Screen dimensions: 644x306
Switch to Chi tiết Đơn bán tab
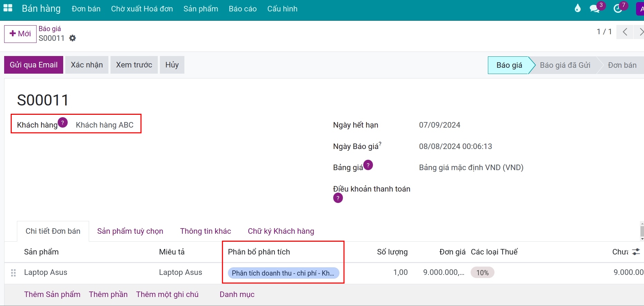tap(53, 231)
